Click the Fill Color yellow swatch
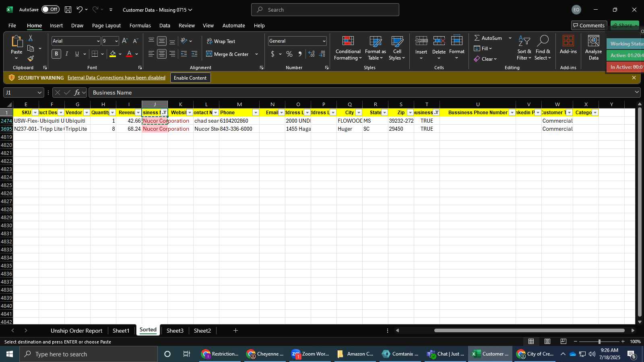Viewport: 644px width, 362px height. 113,54
